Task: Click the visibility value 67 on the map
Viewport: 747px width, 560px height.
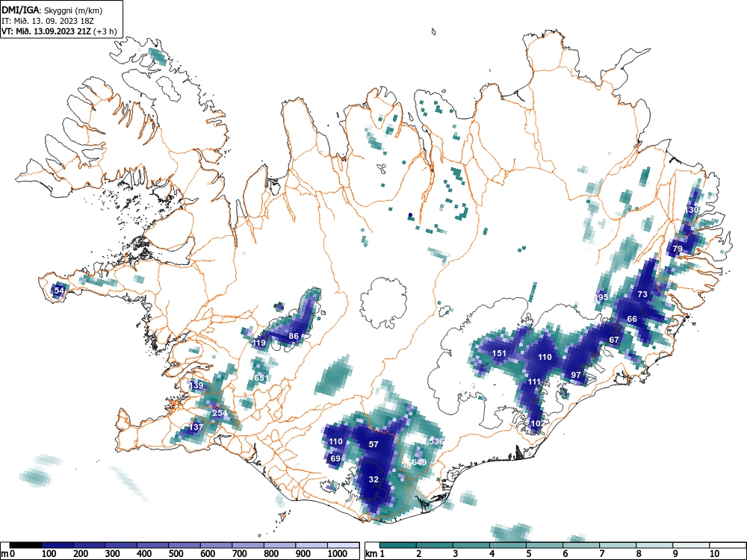Action: point(614,340)
